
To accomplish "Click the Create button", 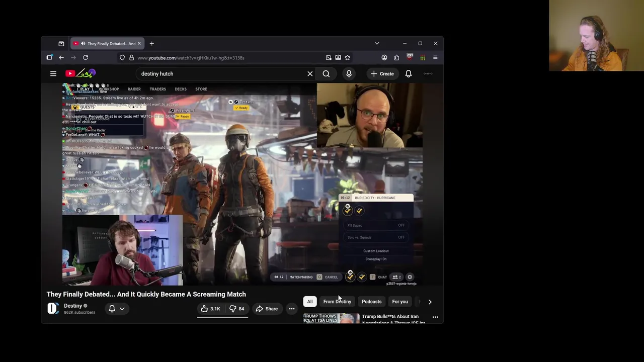I will pos(382,74).
